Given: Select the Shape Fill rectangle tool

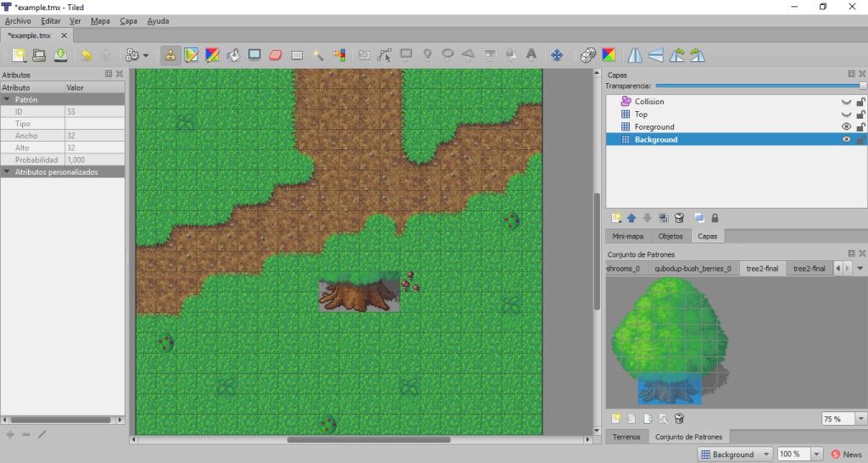Looking at the screenshot, I should (x=254, y=55).
